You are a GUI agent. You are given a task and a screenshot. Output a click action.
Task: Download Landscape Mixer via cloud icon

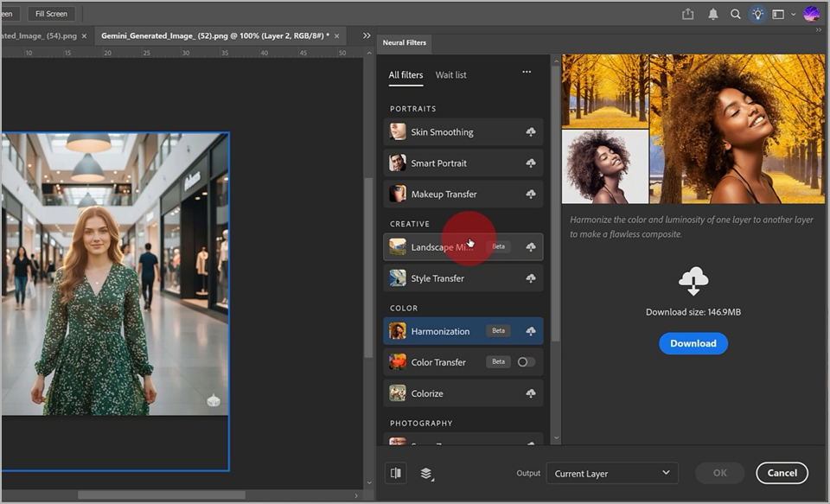coord(530,247)
